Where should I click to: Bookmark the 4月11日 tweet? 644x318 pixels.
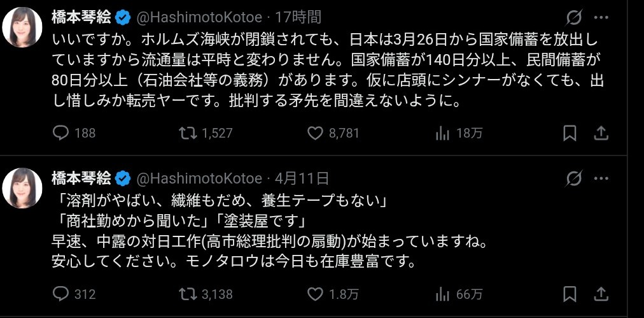570,294
